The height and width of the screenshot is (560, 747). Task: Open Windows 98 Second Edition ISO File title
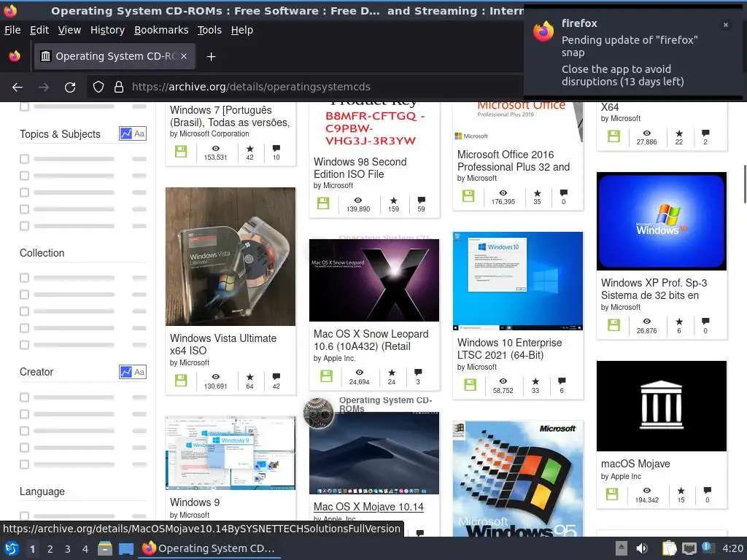pyautogui.click(x=360, y=168)
